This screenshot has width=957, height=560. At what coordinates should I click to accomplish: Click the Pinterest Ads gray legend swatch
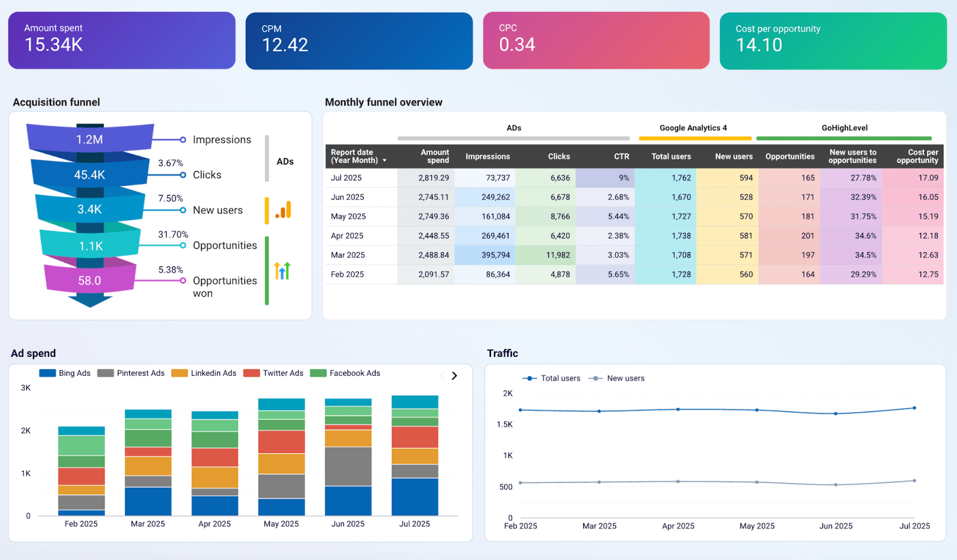(105, 374)
